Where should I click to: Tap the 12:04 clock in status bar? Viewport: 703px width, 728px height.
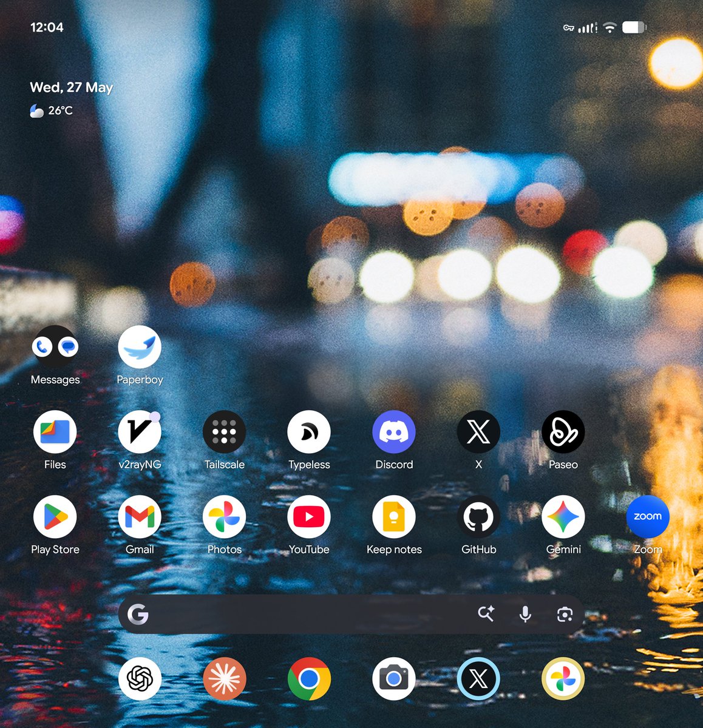pyautogui.click(x=47, y=27)
